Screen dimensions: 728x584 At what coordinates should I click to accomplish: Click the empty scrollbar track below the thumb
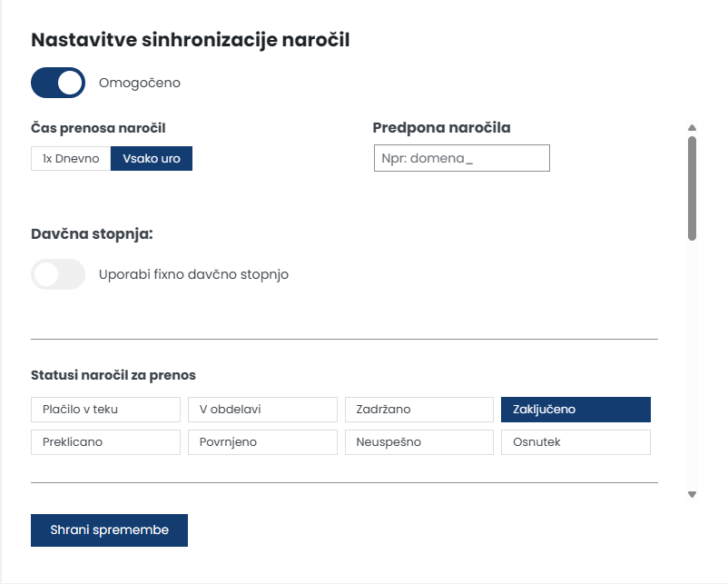(692, 363)
